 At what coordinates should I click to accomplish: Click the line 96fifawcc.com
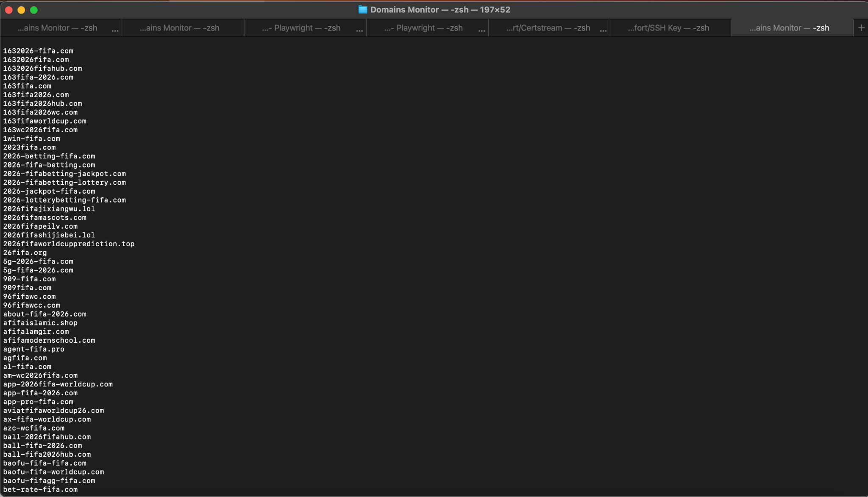(32, 305)
